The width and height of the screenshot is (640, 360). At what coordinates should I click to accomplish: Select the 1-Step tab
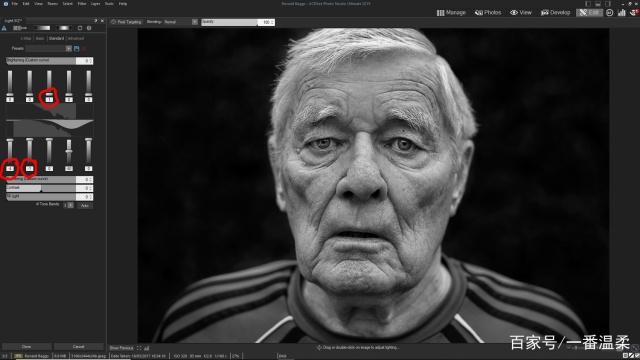click(26, 38)
